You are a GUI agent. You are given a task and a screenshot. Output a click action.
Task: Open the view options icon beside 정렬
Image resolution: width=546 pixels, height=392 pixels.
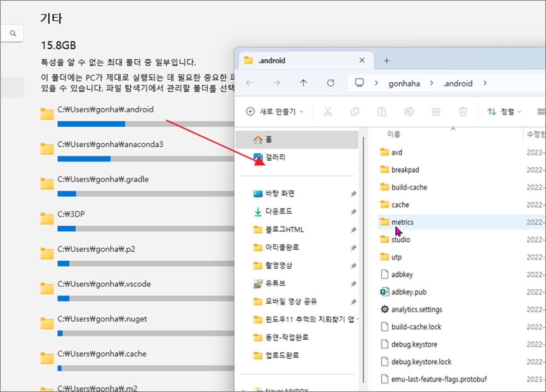point(541,112)
